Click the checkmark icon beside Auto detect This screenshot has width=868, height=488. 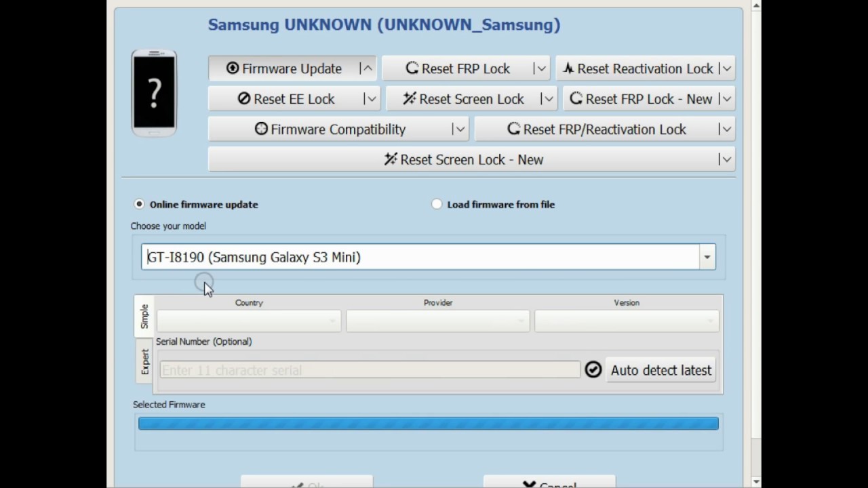coord(593,370)
